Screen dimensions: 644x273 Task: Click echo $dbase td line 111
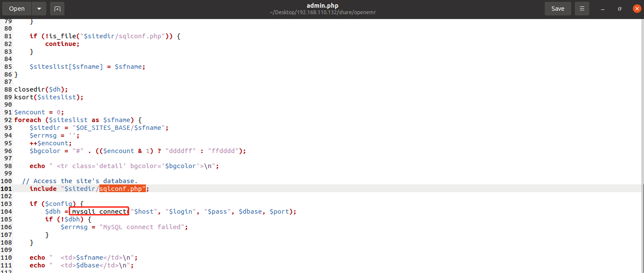(x=82, y=265)
